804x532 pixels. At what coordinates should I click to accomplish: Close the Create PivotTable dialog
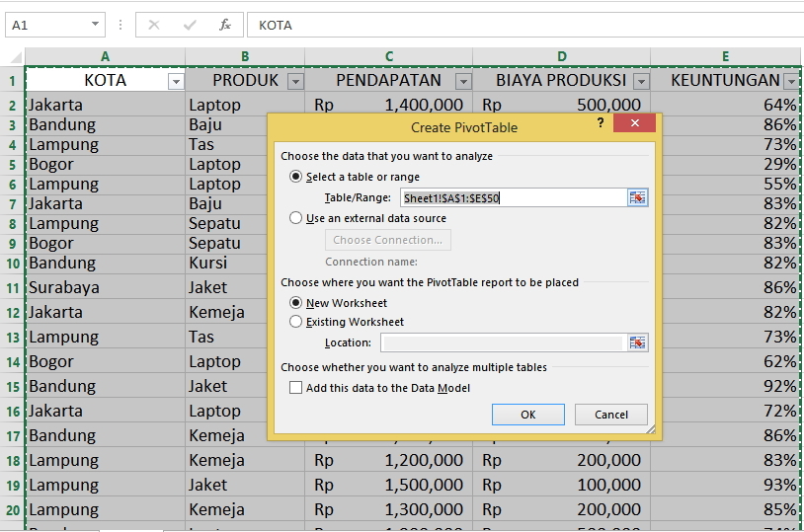click(x=635, y=123)
